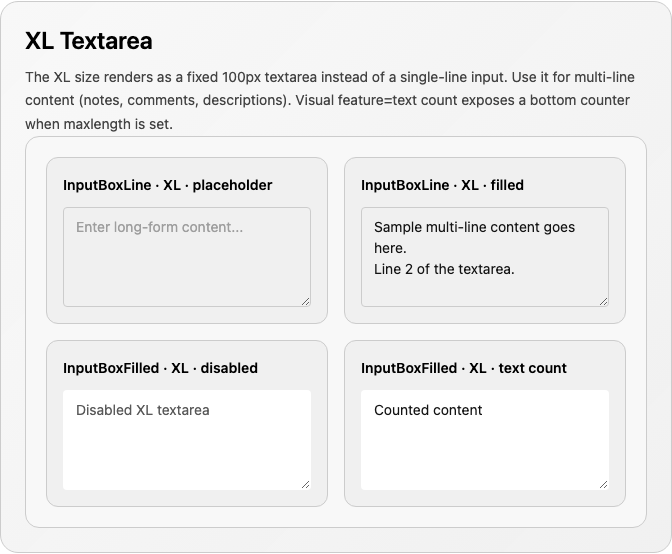672x554 pixels.
Task: Click 'InputBoxLine · XL · filled' label
Action: [442, 185]
